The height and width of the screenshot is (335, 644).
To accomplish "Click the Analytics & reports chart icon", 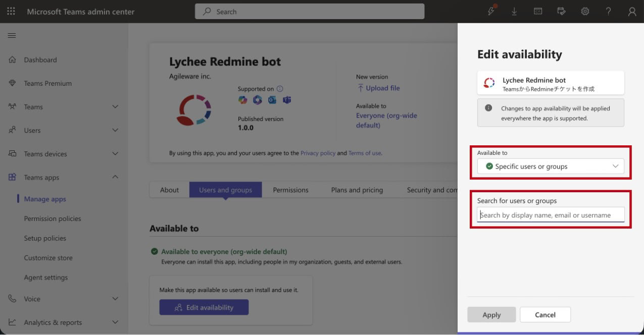I will (x=12, y=322).
